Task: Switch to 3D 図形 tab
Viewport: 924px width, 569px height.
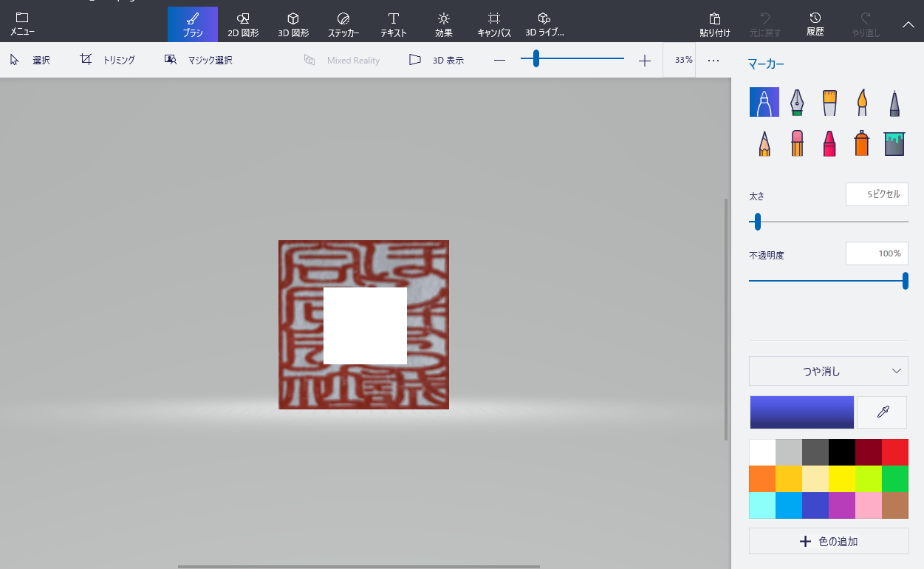Action: [293, 24]
